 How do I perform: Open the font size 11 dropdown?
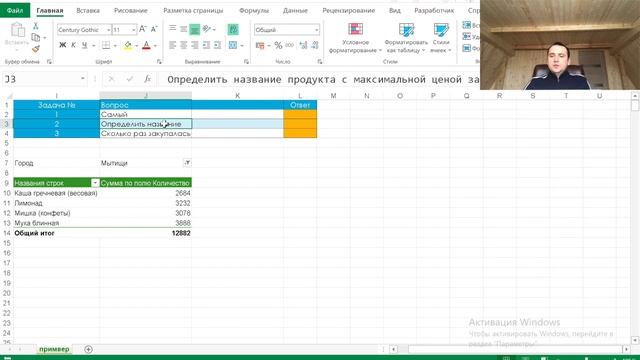(x=133, y=30)
